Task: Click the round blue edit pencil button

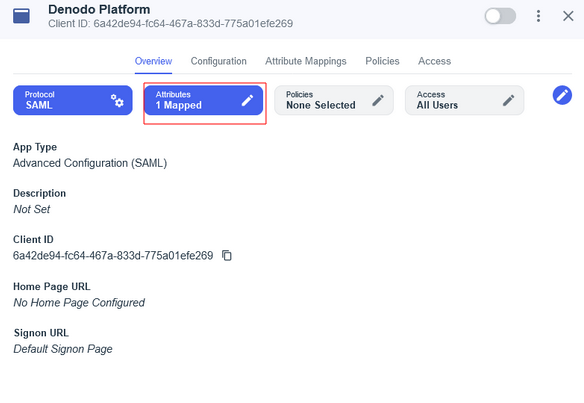Action: [562, 95]
